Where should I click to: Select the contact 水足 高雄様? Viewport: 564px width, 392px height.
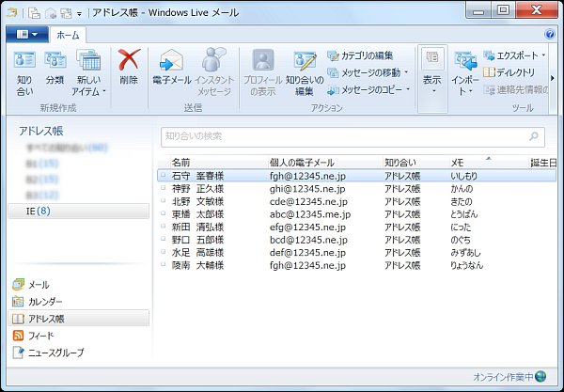pos(197,253)
